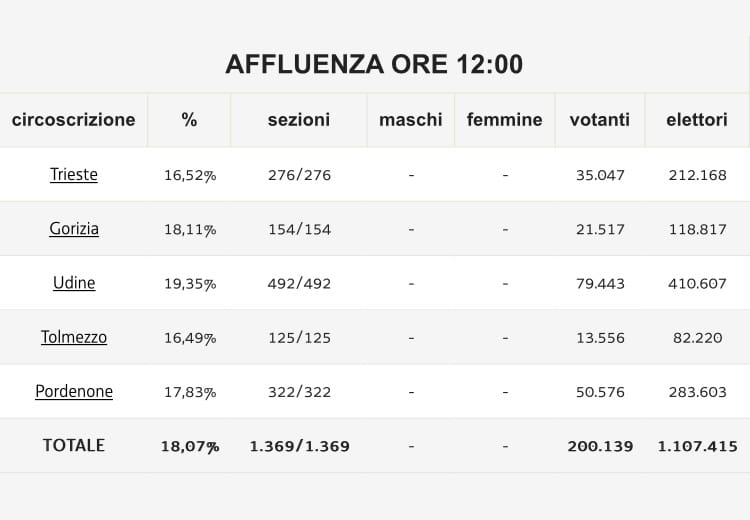The width and height of the screenshot is (750, 520).
Task: Select Udine's 19,35% turnout cell
Action: tap(190, 284)
